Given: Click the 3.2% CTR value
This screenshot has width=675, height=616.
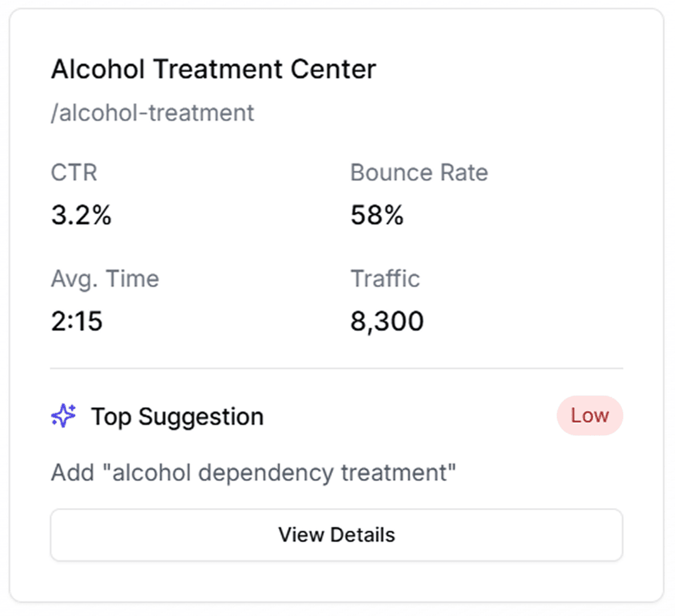Looking at the screenshot, I should 81,216.
